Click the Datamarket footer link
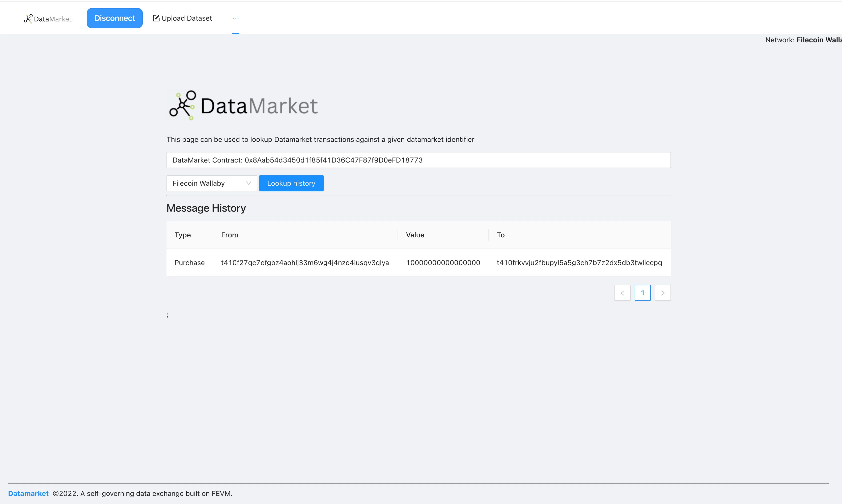Image resolution: width=842 pixels, height=504 pixels. pos(28,493)
